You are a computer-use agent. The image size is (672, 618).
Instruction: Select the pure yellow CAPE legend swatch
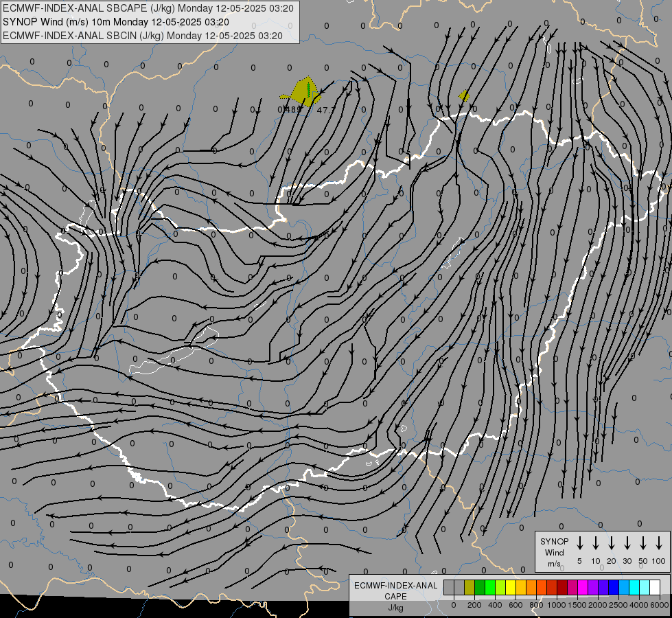[511, 587]
